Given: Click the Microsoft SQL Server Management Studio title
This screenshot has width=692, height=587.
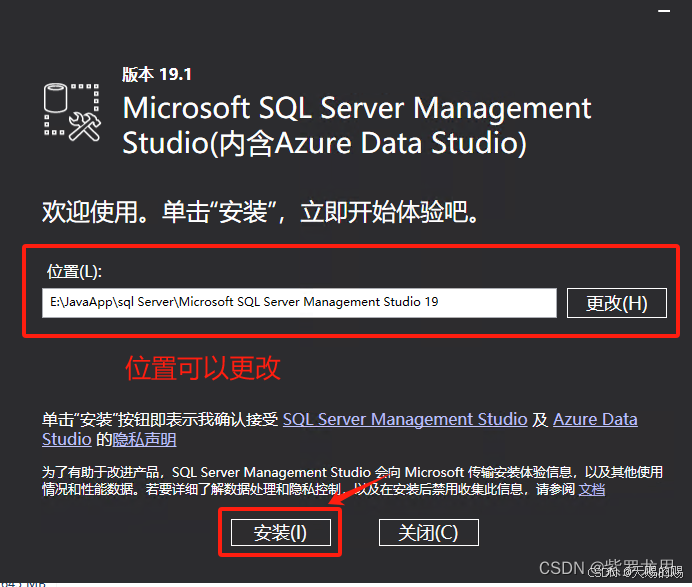Looking at the screenshot, I should tap(357, 125).
